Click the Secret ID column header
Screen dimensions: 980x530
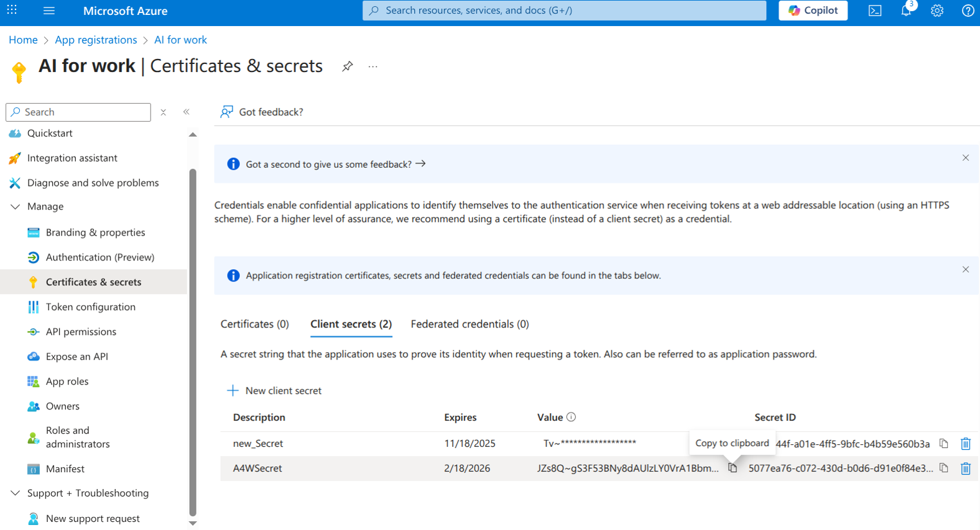tap(775, 418)
